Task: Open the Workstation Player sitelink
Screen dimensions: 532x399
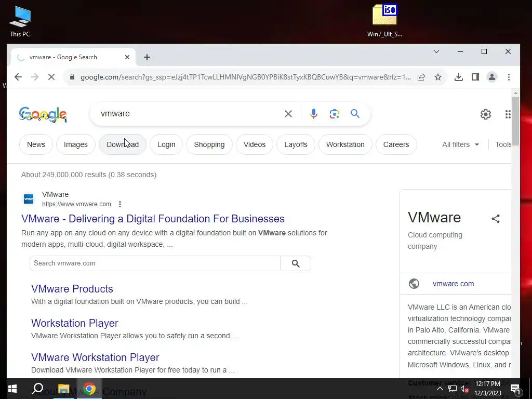Action: click(x=75, y=323)
